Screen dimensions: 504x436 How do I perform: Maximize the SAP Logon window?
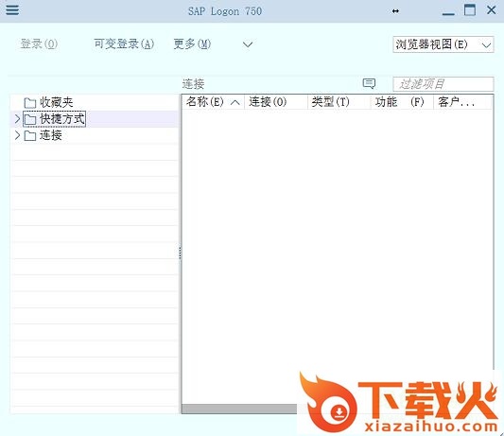[470, 10]
